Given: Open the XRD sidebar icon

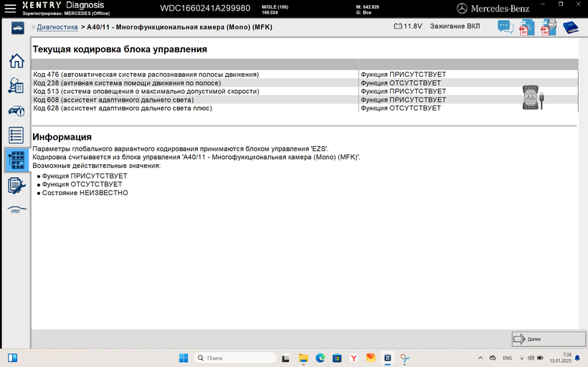Looking at the screenshot, I should [16, 210].
